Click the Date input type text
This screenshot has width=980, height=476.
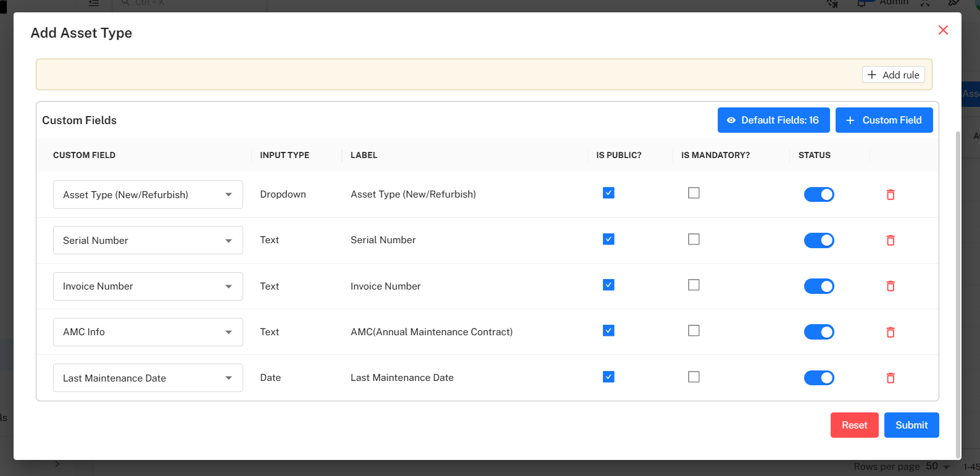(270, 377)
